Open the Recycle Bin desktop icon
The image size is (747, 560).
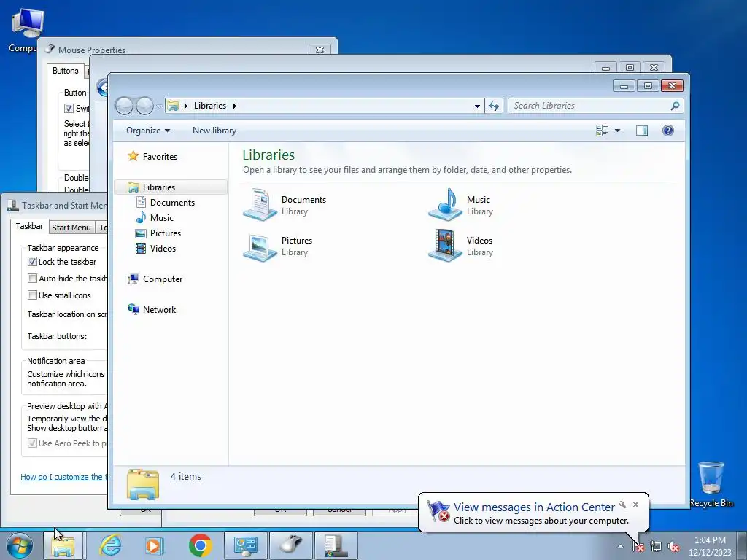[711, 484]
